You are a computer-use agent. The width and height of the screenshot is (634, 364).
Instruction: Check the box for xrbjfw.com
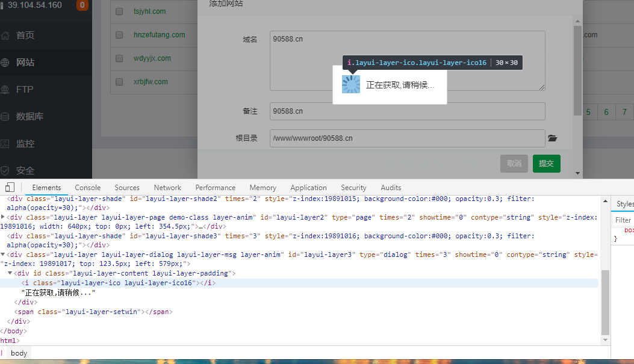[x=119, y=82]
